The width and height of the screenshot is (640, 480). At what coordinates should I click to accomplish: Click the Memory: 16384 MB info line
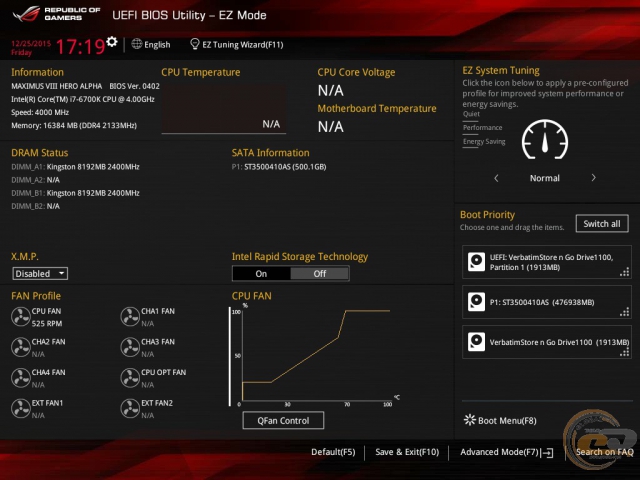(74, 125)
